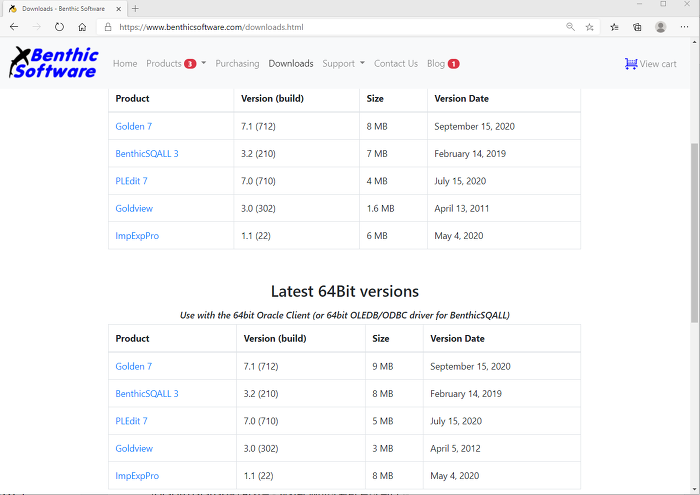Select the Downloads - Benthic Software tab
Image resolution: width=700 pixels, height=495 pixels.
(x=63, y=8)
